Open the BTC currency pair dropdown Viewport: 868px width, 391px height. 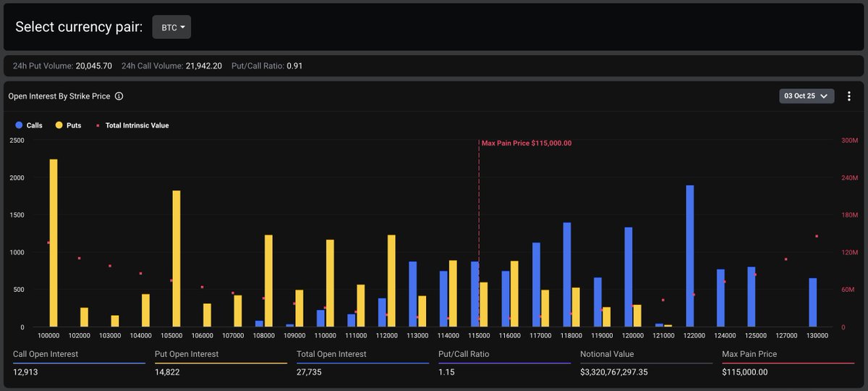click(171, 28)
